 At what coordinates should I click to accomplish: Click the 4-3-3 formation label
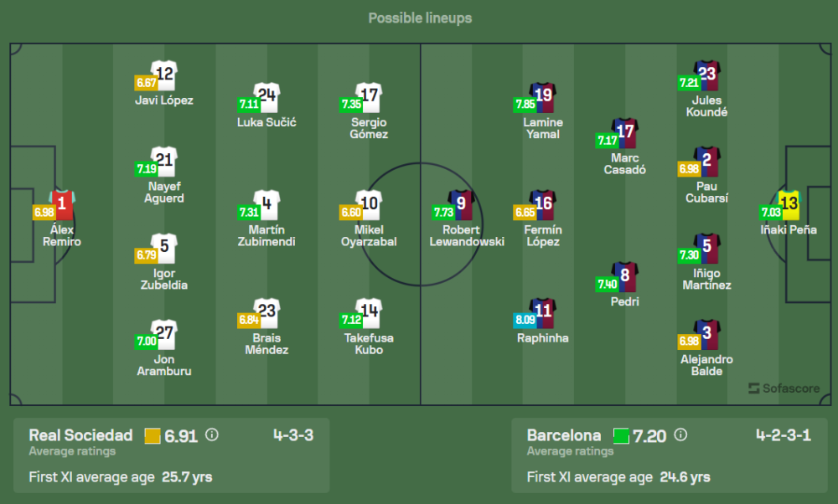pyautogui.click(x=294, y=435)
